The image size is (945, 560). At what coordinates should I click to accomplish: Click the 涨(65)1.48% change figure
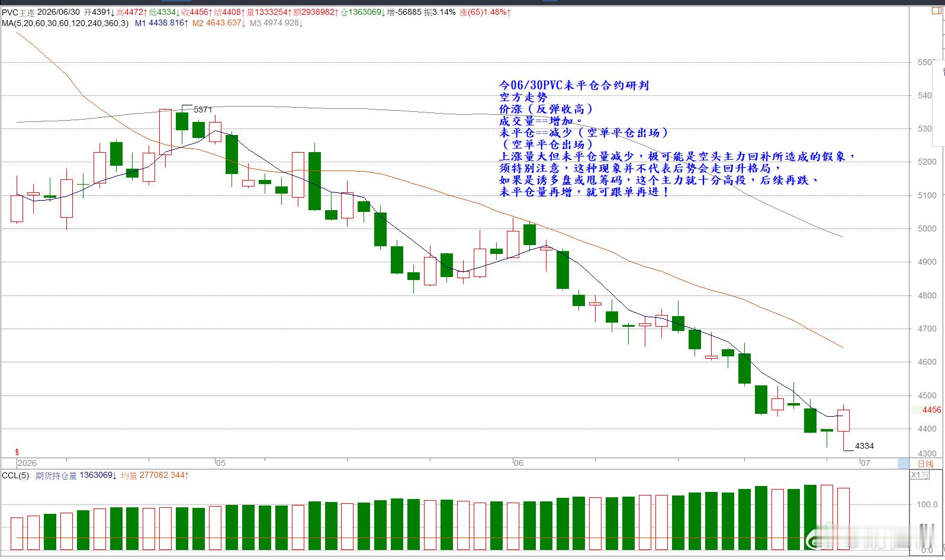[486, 12]
